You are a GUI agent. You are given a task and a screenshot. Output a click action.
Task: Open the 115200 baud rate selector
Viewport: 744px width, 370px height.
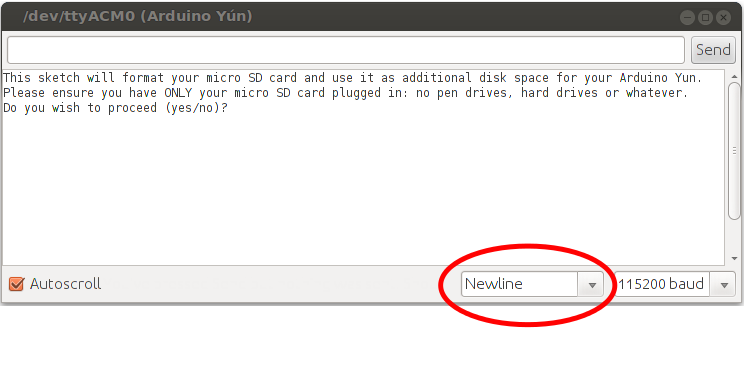(674, 284)
